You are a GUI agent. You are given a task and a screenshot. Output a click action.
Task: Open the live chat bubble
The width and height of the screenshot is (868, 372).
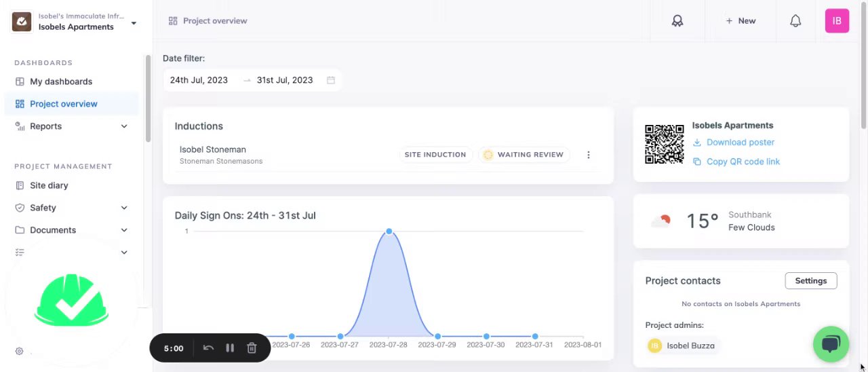coord(831,344)
